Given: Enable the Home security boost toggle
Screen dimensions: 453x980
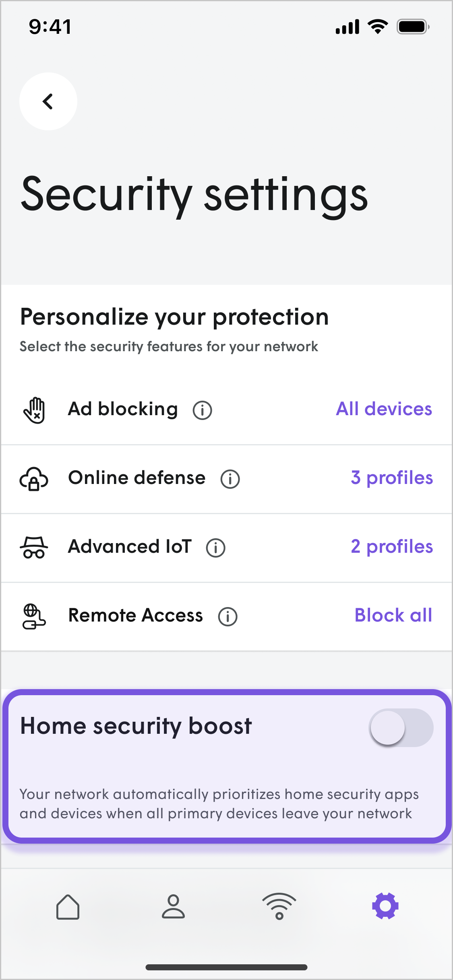Looking at the screenshot, I should (x=401, y=727).
